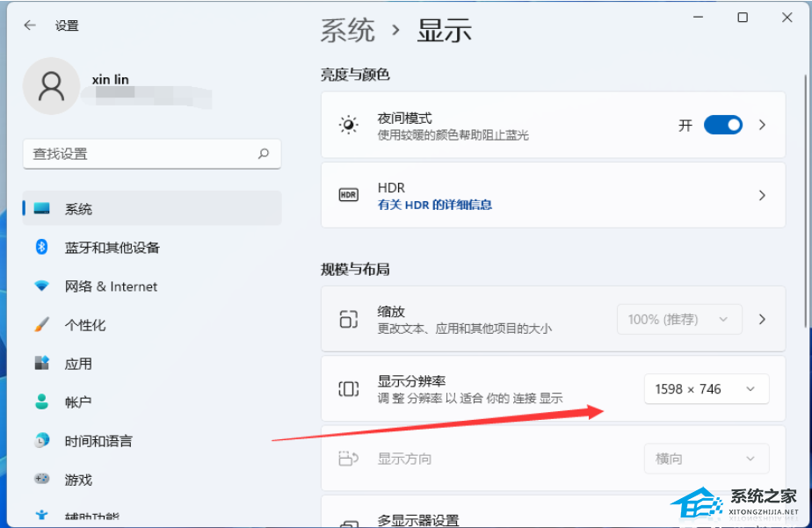Expand Night light settings chevron
The image size is (812, 528).
click(762, 125)
